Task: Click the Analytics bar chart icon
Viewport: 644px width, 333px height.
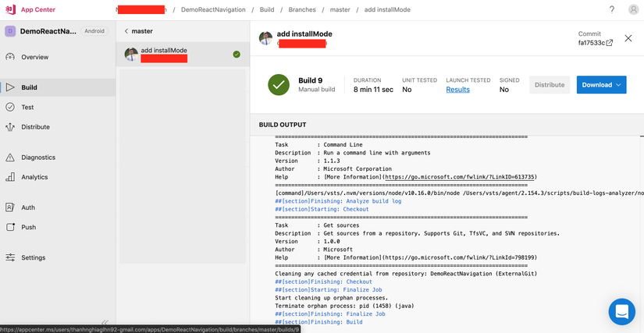Action: (x=10, y=177)
